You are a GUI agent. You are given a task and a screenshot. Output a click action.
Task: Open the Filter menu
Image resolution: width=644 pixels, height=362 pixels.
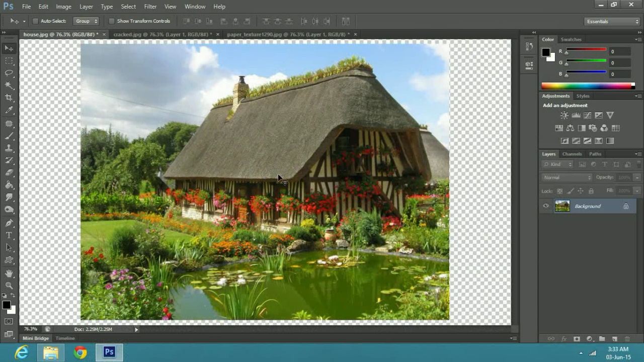(150, 7)
